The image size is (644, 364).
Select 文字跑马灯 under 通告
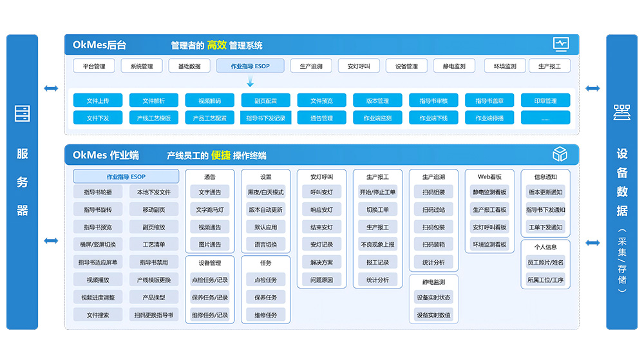coord(209,209)
